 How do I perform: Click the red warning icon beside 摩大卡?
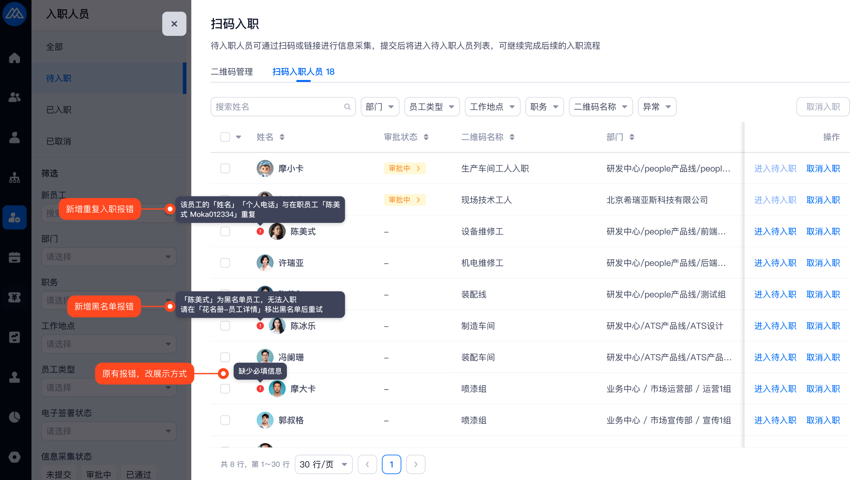(x=260, y=389)
